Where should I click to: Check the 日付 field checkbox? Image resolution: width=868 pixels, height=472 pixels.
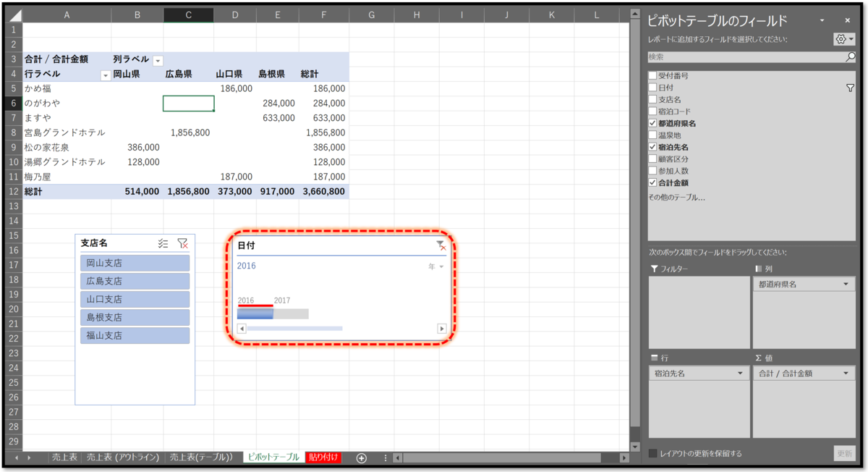pyautogui.click(x=653, y=88)
